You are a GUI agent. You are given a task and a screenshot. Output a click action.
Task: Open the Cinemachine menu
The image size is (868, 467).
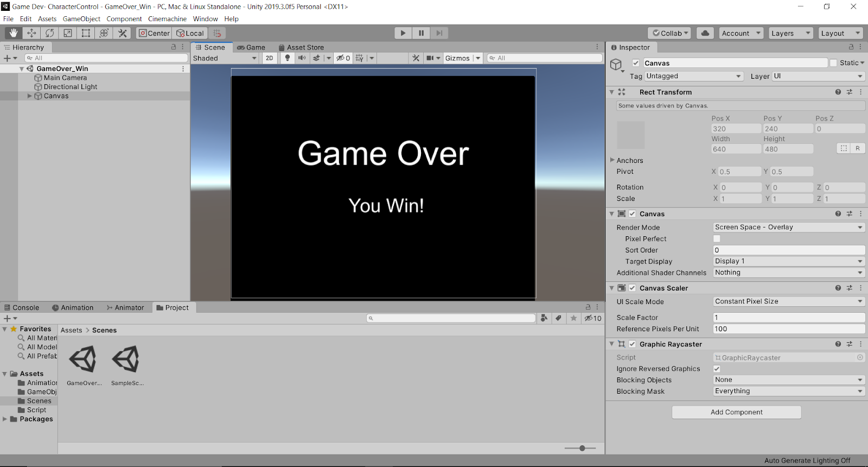tap(167, 19)
